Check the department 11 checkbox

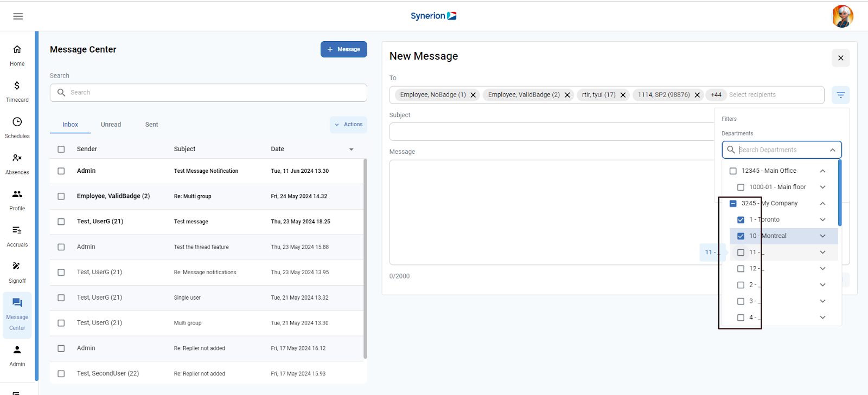point(741,252)
